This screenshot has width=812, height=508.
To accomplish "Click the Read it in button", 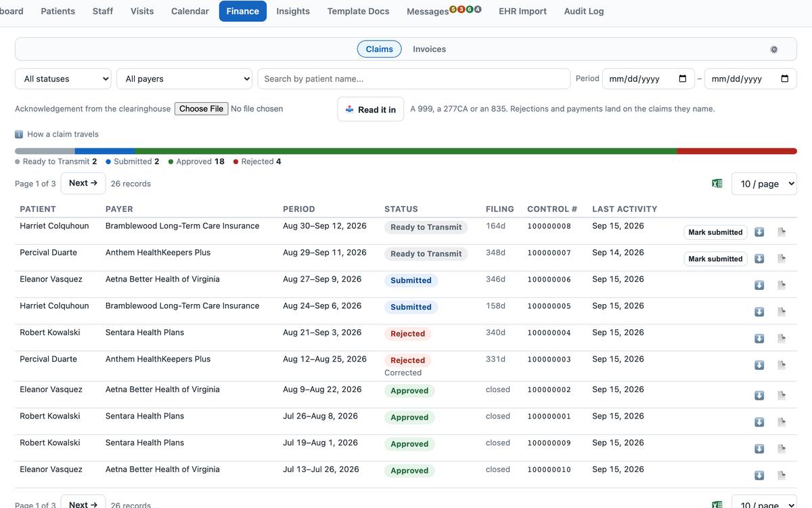I will 371,109.
